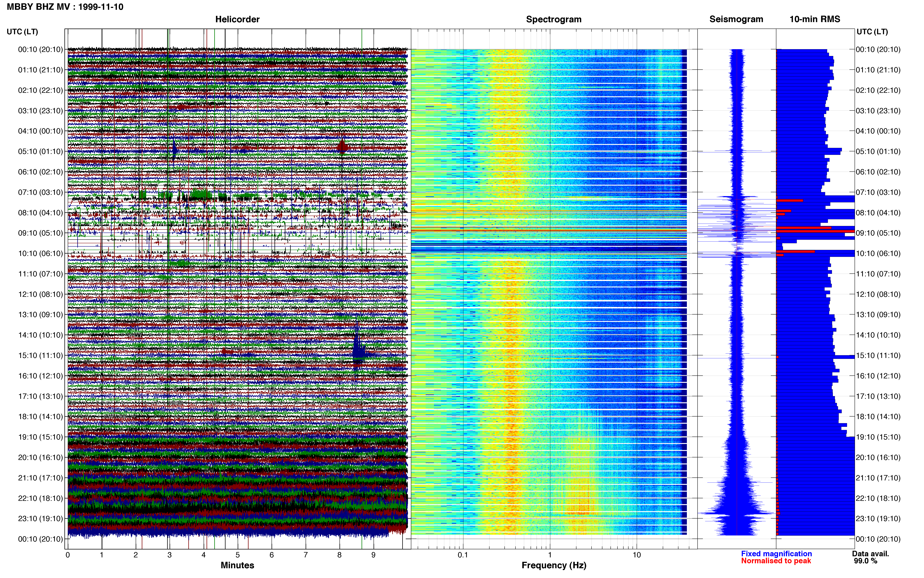Click the right time label '18:10 (14:10)'
This screenshot has height=578, width=924.
pos(878,417)
